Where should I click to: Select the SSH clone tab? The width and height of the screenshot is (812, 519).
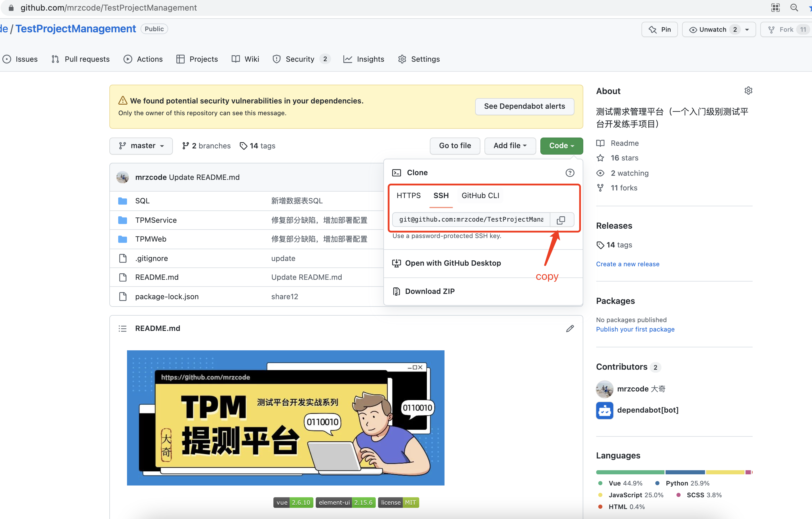pos(441,195)
